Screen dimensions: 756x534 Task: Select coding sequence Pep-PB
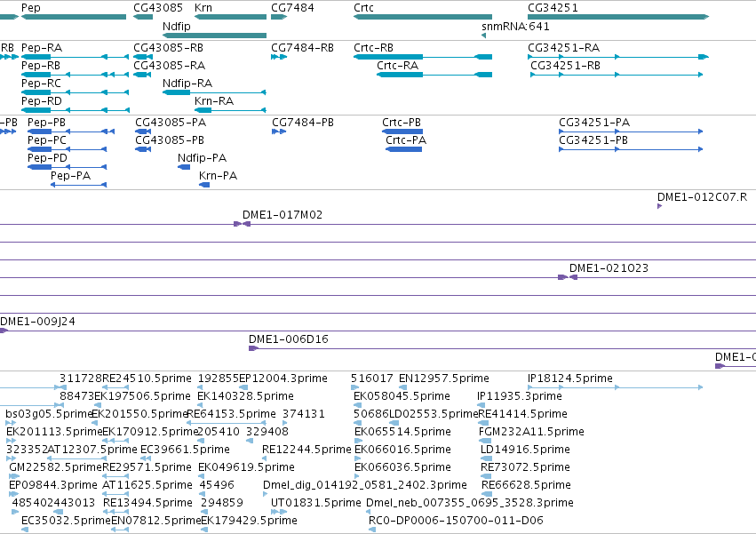pyautogui.click(x=46, y=123)
